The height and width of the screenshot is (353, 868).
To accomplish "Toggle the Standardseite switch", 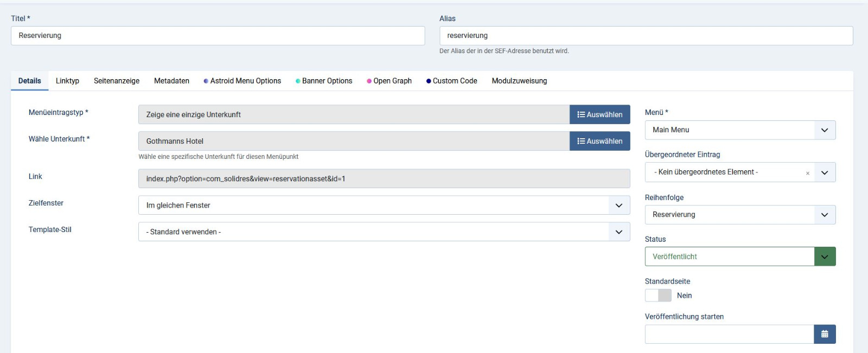I will point(658,296).
